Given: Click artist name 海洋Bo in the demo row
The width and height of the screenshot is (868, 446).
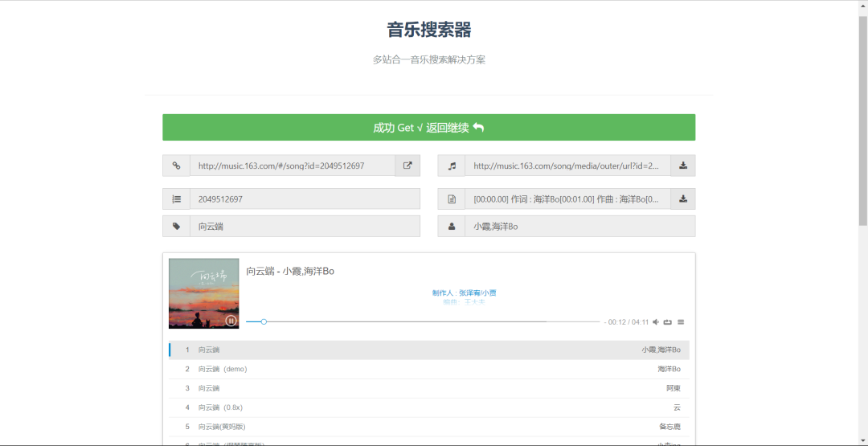Looking at the screenshot, I should 669,369.
